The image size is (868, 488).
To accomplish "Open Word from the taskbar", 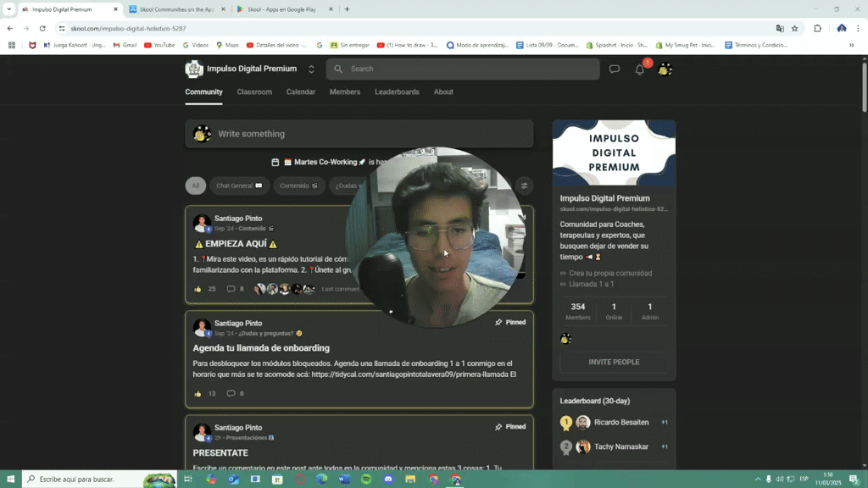I will pos(344,480).
